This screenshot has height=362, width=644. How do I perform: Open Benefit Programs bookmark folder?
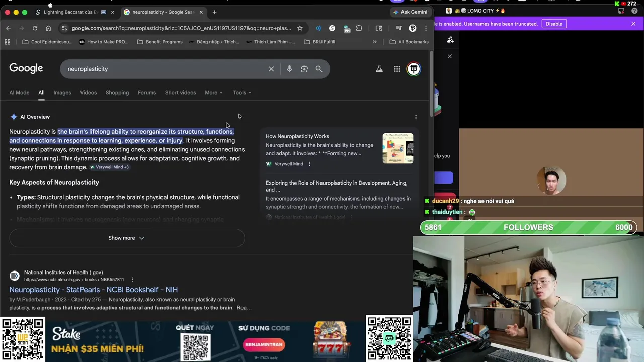[159, 42]
